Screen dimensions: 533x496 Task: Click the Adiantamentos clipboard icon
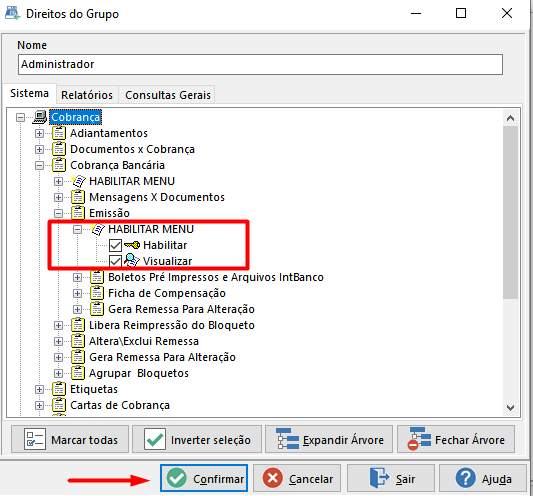click(x=59, y=133)
